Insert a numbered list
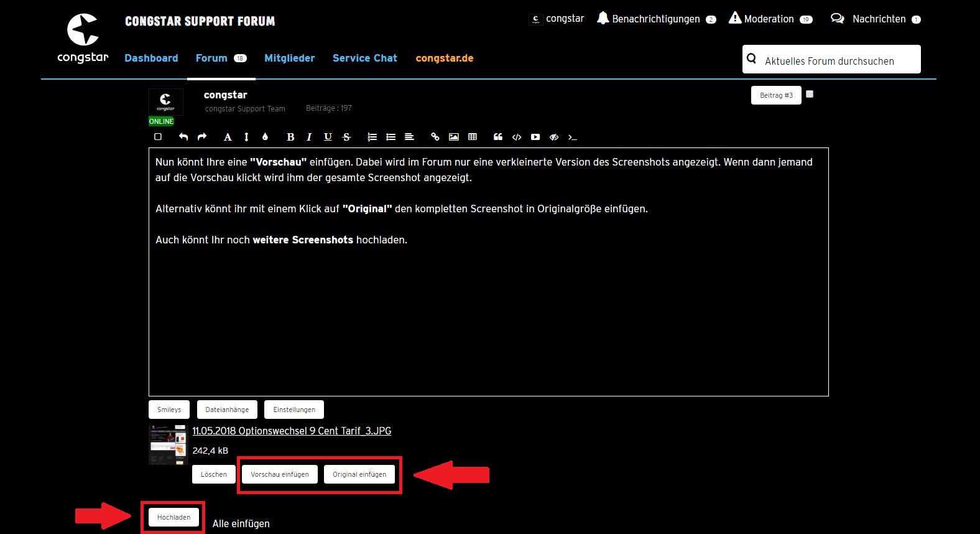Screen dimensions: 980x534 click(372, 137)
